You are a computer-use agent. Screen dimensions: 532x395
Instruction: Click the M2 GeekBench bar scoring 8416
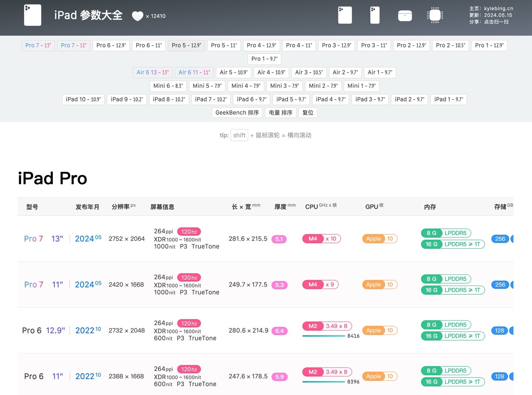pos(324,336)
